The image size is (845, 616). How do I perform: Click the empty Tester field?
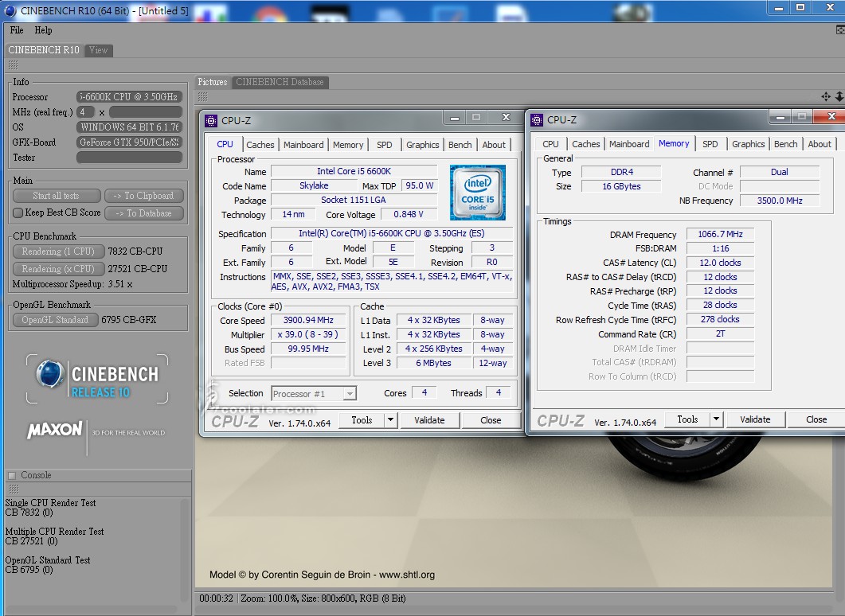point(129,158)
